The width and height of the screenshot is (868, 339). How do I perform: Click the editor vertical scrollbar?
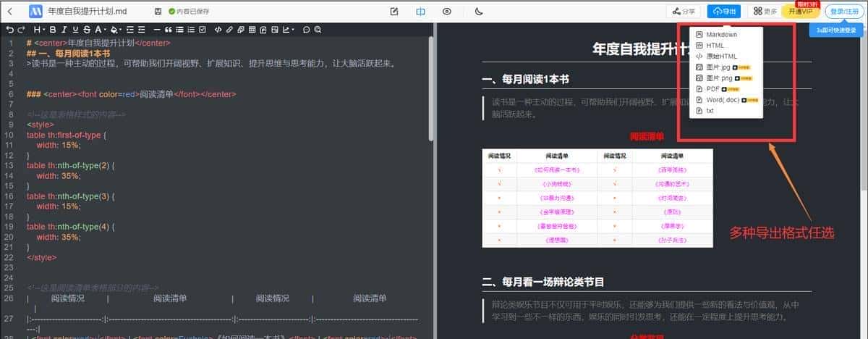(431, 87)
